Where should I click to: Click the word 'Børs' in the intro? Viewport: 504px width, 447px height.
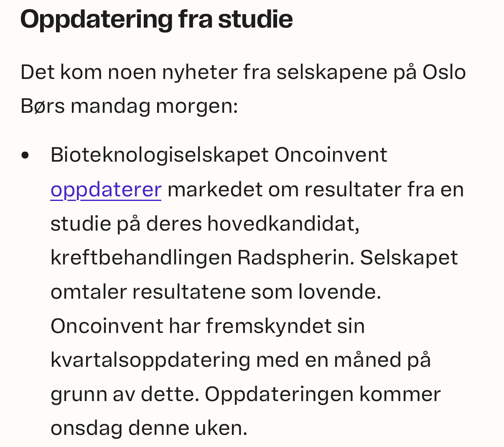coord(43,106)
